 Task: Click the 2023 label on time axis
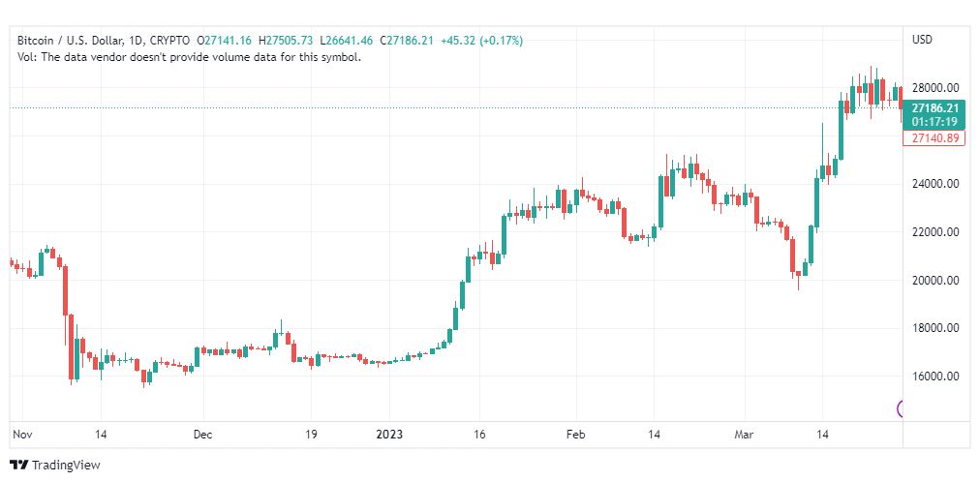pos(388,435)
